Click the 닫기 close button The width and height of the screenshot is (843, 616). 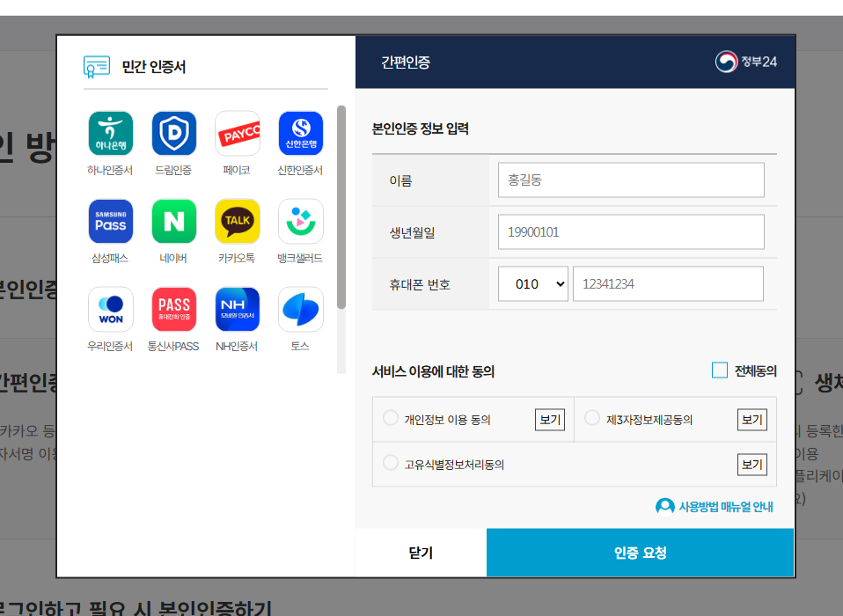pos(421,553)
